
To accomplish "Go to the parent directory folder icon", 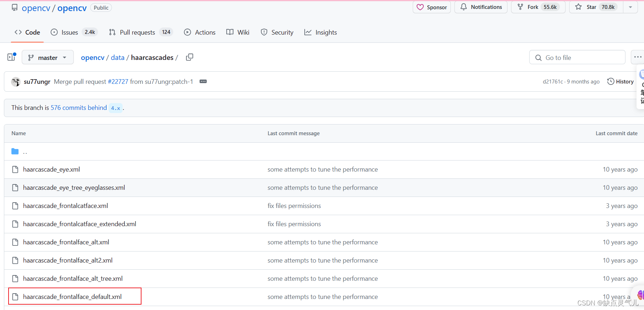I will pyautogui.click(x=15, y=152).
